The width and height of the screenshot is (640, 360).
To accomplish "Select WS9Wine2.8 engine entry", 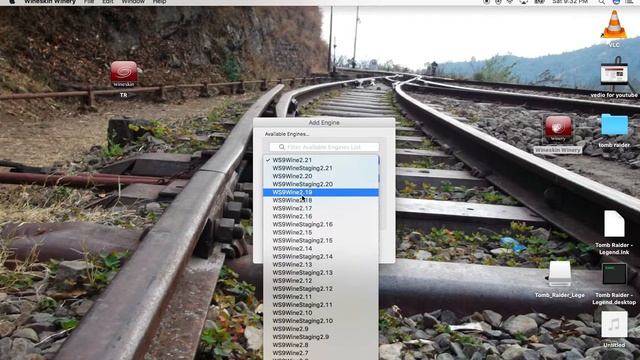I will click(321, 345).
